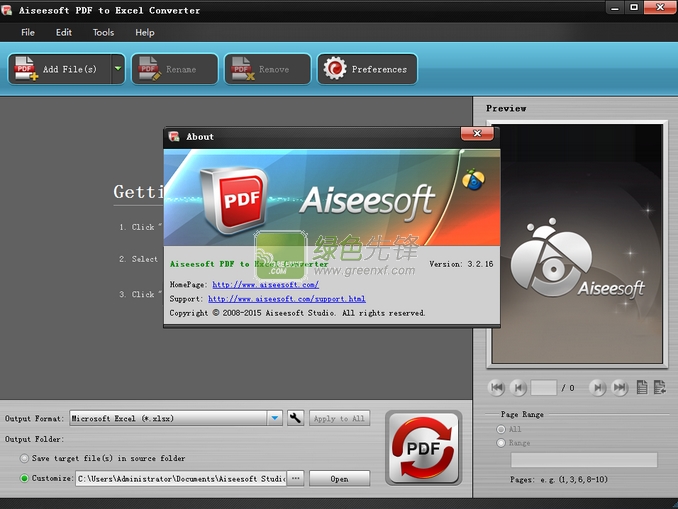The height and width of the screenshot is (509, 678).
Task: Jump to first page in preview
Action: [x=496, y=387]
